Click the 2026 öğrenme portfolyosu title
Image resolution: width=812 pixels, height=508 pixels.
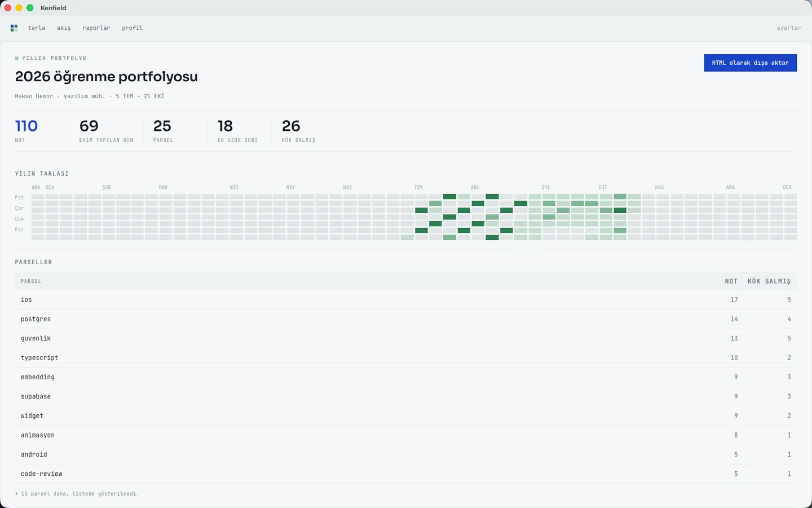click(x=107, y=77)
